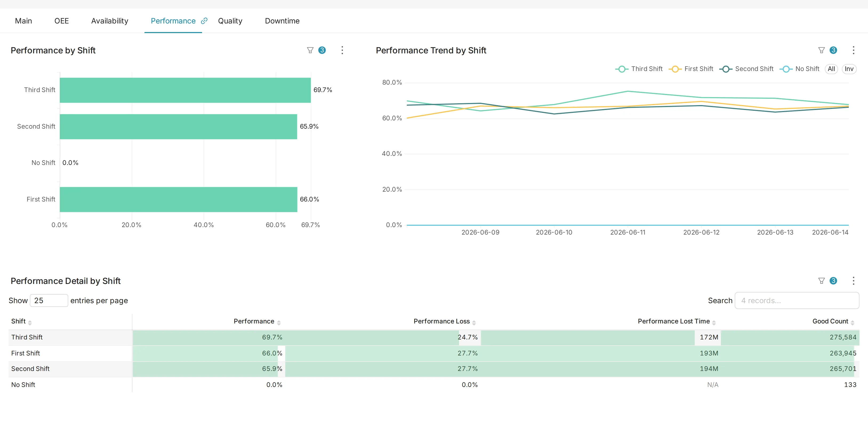Open three-dot menu for Performance Detail by Shift
Image resolution: width=868 pixels, height=443 pixels.
coord(854,281)
